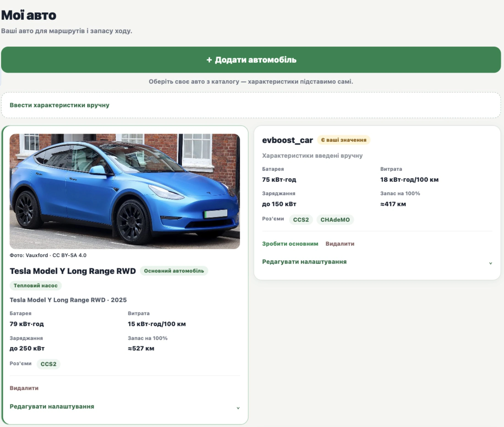This screenshot has height=427, width=504.
Task: Click the chevron arrow on the Tesla card
Action: tap(238, 408)
